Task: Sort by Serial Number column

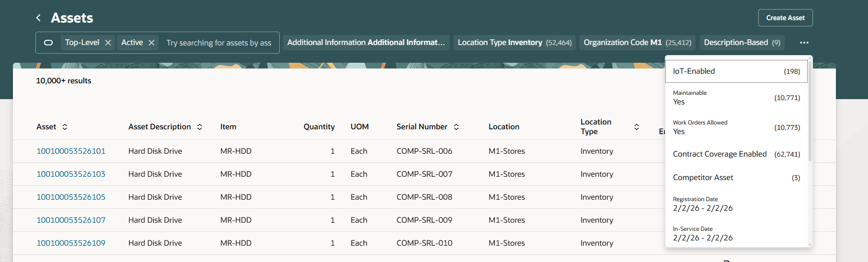Action: [x=456, y=127]
